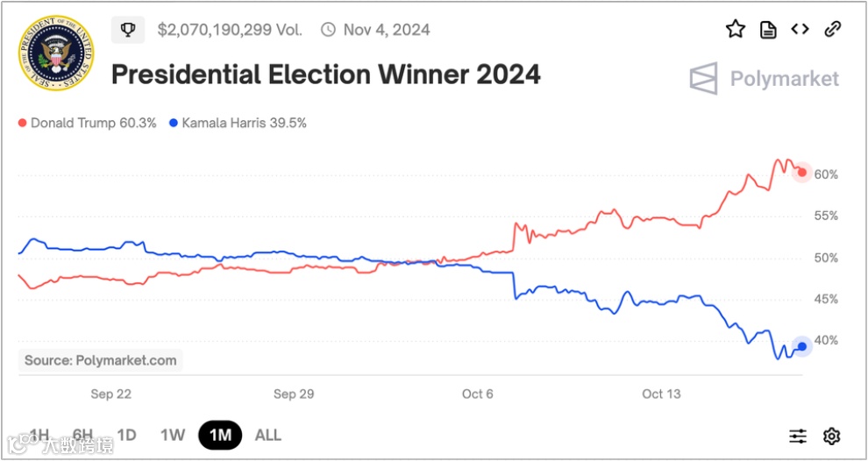
Task: Open the document icon beside the star
Action: tap(768, 30)
